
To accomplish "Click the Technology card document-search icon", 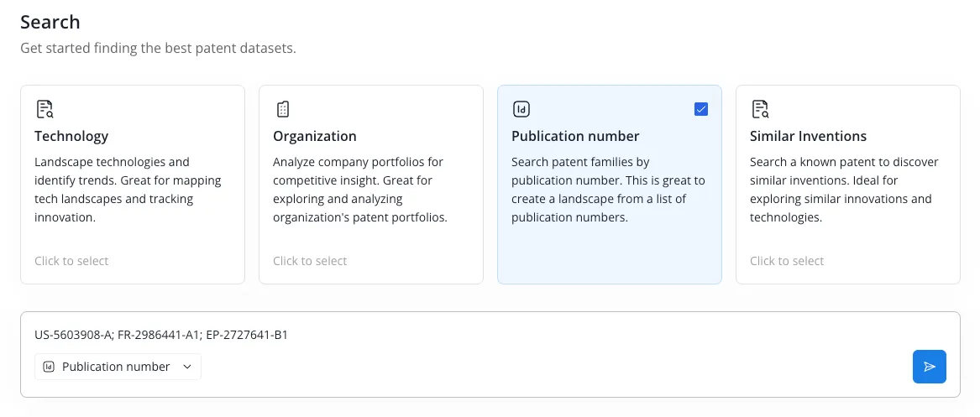I will tap(45, 109).
